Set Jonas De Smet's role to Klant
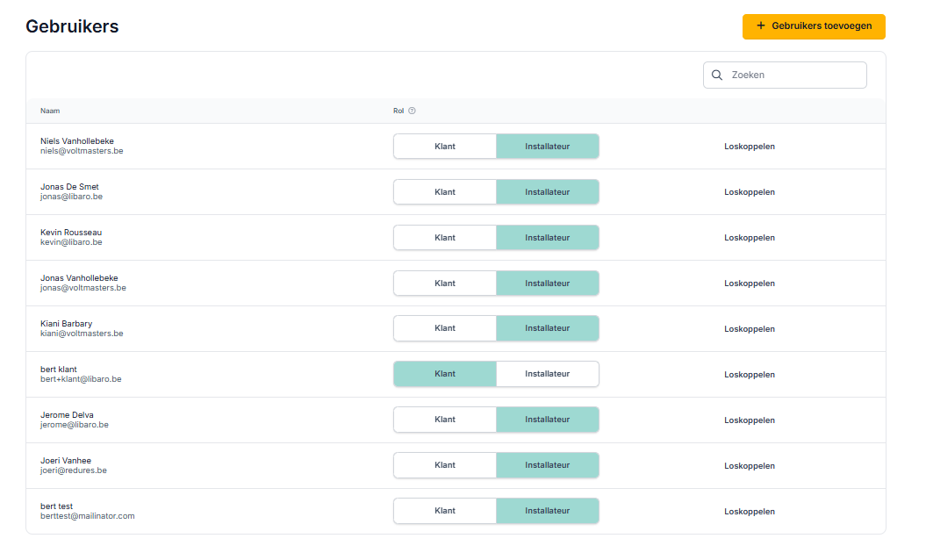Screen dimensions: 926x560 445,191
